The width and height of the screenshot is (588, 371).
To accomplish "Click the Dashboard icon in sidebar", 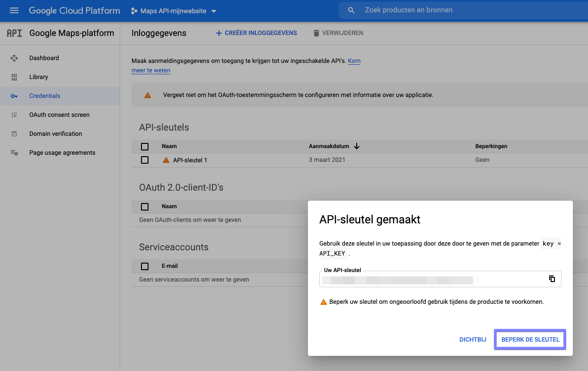I will tap(14, 58).
